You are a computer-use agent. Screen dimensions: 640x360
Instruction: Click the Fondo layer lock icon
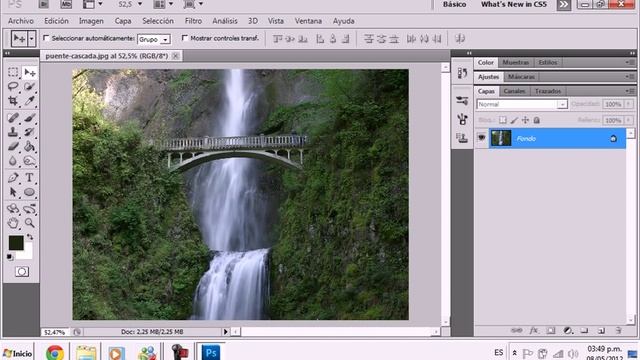coord(613,139)
